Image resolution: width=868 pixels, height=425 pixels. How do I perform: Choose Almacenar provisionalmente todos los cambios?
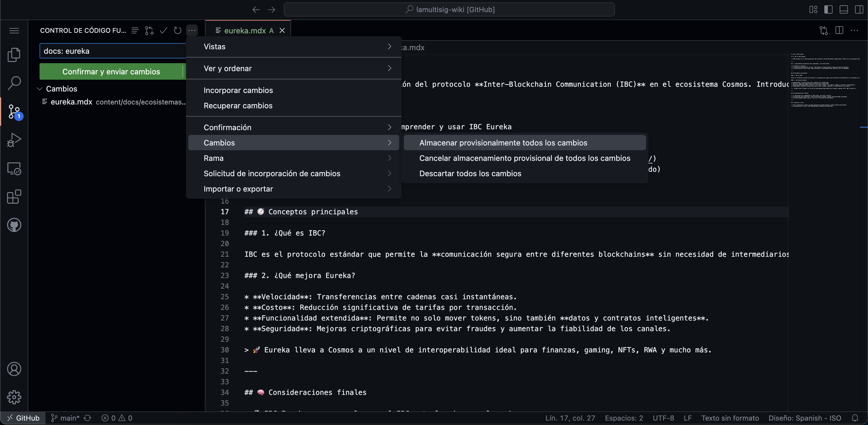coord(525,143)
